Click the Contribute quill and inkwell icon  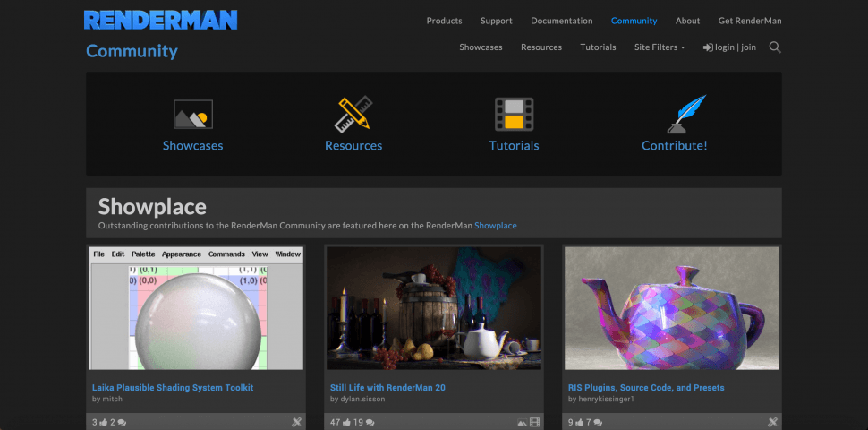686,114
